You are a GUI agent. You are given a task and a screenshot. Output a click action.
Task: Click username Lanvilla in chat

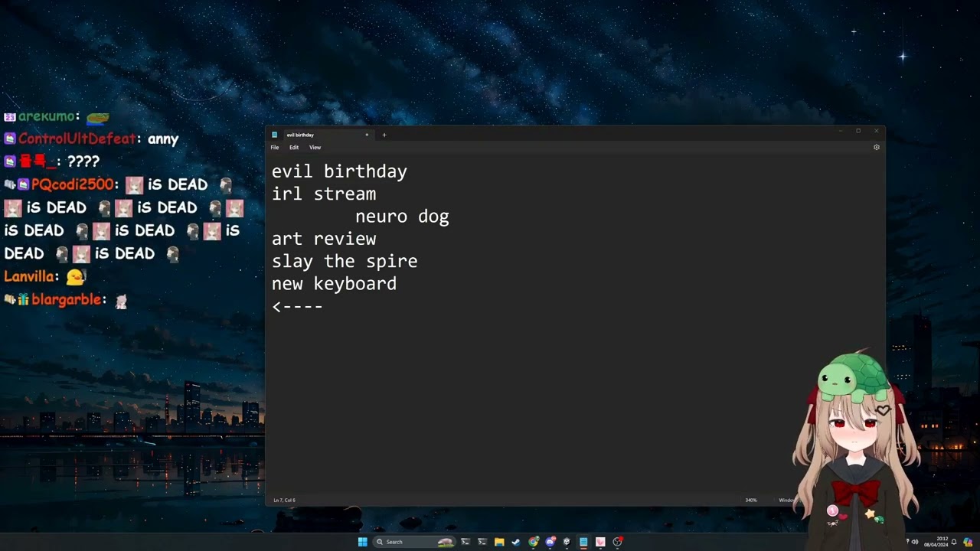pos(29,277)
